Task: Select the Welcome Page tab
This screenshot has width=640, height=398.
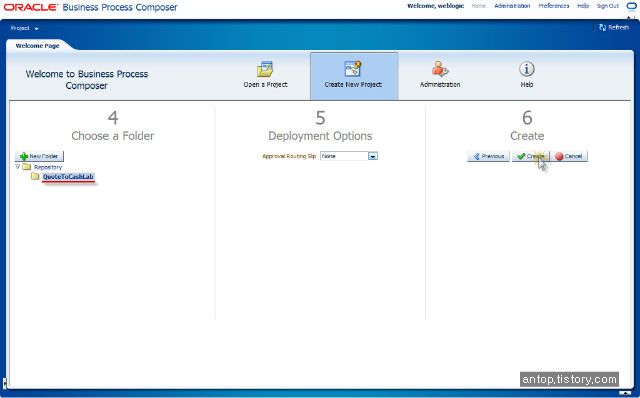Action: 37,46
